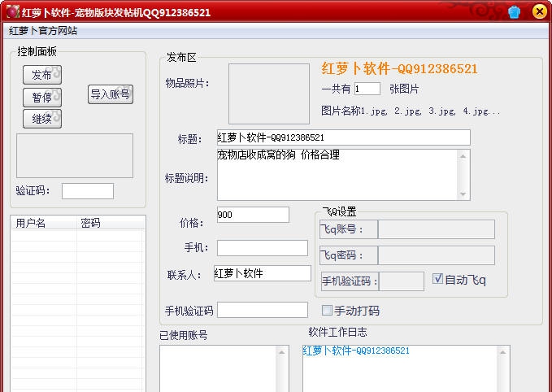The height and width of the screenshot is (392, 552).
Task: Click the up arrow of 已使用账号 scrollbar
Action: click(282, 352)
